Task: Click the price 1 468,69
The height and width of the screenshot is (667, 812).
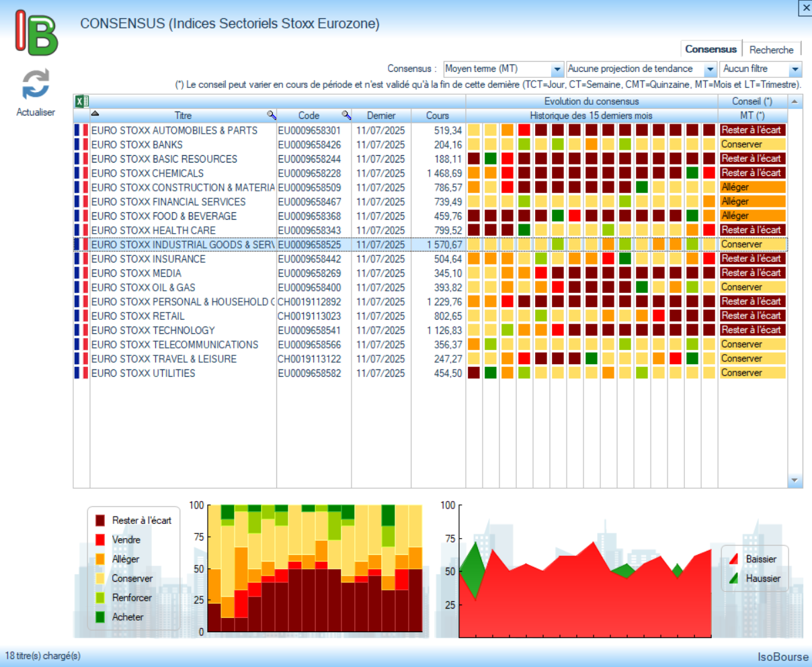Action: [x=444, y=173]
